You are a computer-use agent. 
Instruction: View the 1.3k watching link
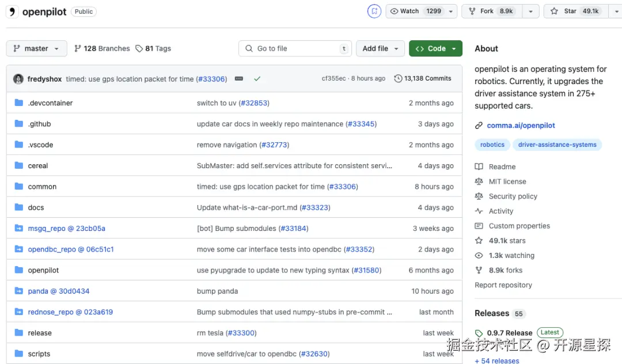(x=511, y=255)
